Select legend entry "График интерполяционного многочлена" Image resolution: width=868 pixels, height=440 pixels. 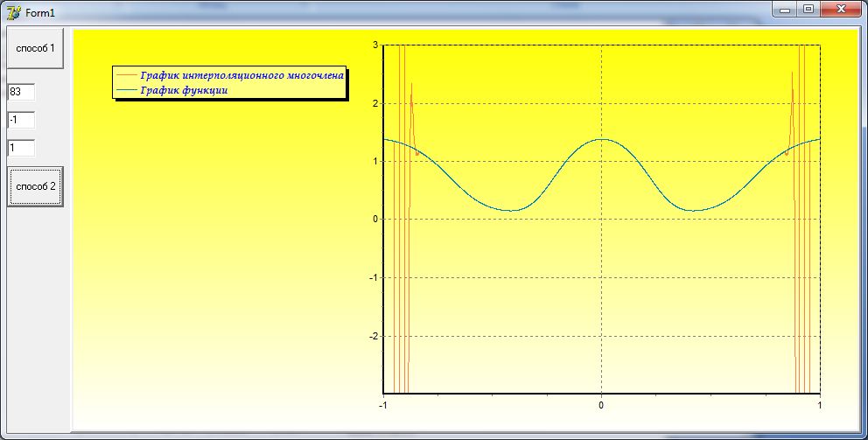point(241,75)
